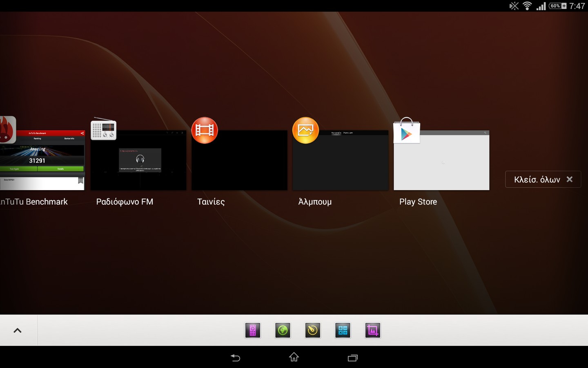Image resolution: width=588 pixels, height=368 pixels.
Task: Tap the 7:47 clock in status bar
Action: (x=577, y=6)
